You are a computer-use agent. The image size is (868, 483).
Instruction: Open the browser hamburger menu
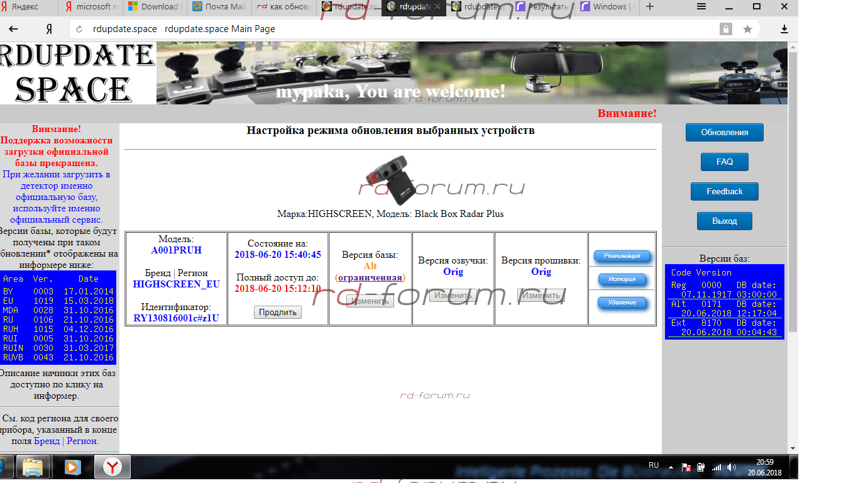(701, 6)
